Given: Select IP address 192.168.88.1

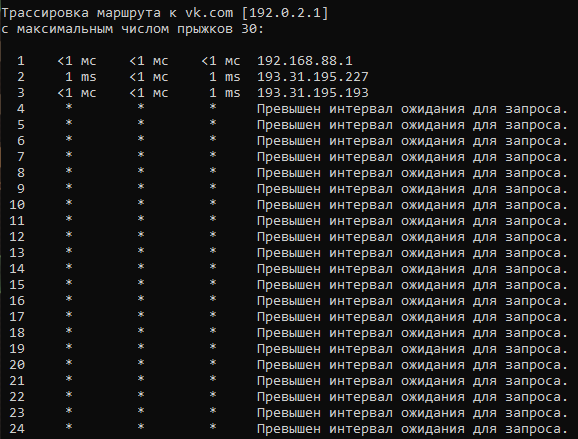Looking at the screenshot, I should 305,61.
